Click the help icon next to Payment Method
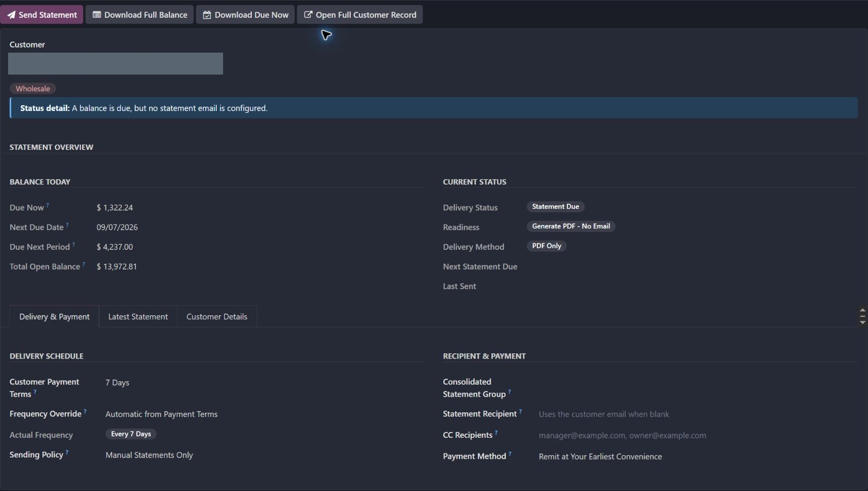Image resolution: width=868 pixels, height=491 pixels. [510, 454]
